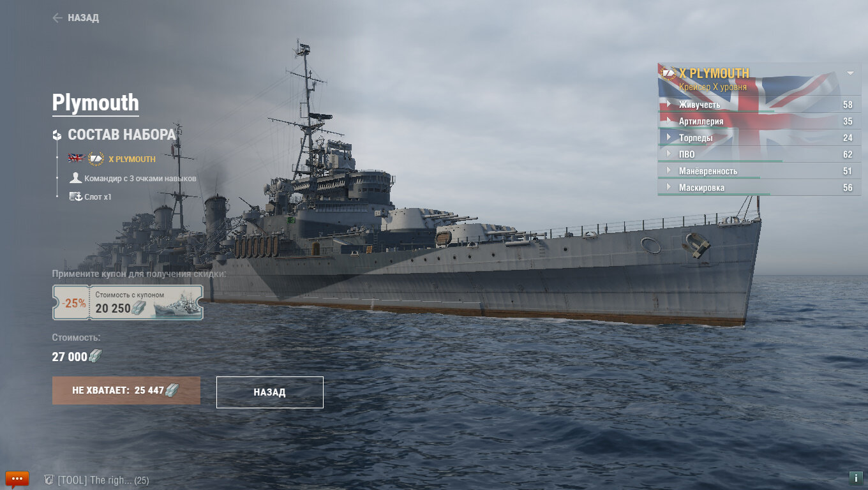
Task: Click the UK flag icon in bundle contents
Action: (x=76, y=158)
